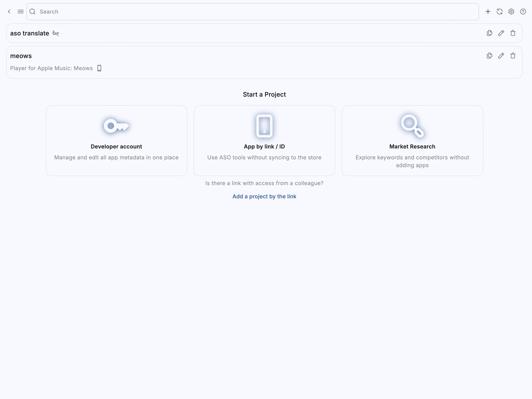Open the hamburger menu
This screenshot has width=532, height=399.
(x=21, y=11)
